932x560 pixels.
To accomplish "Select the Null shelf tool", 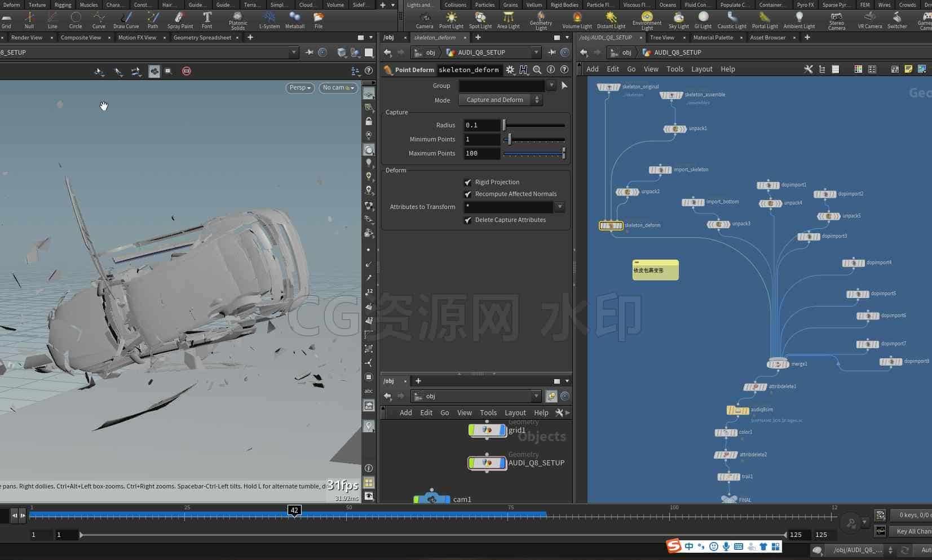I will (x=29, y=20).
